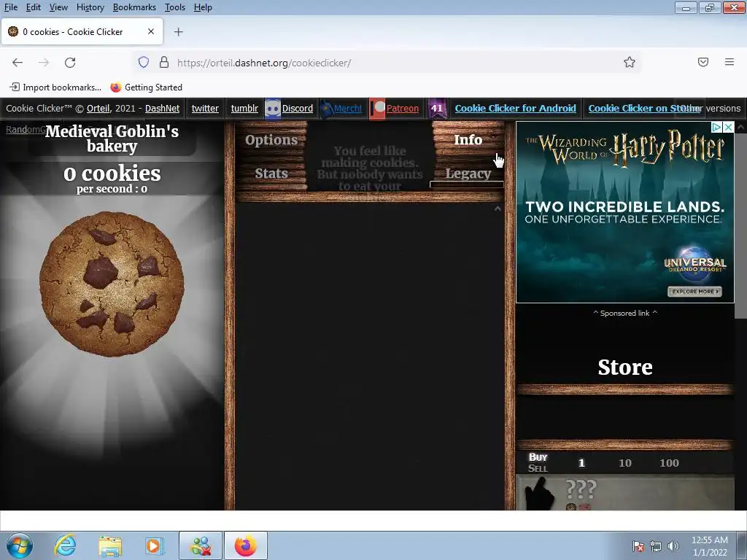This screenshot has width=747, height=560.
Task: Open Windows Explorer folder in taskbar
Action: pos(110,545)
